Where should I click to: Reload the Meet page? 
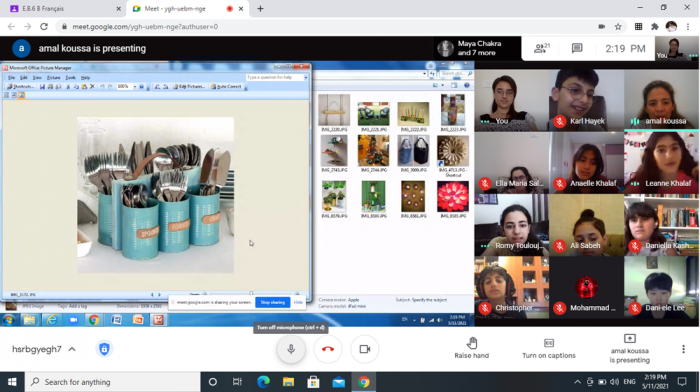(x=44, y=27)
